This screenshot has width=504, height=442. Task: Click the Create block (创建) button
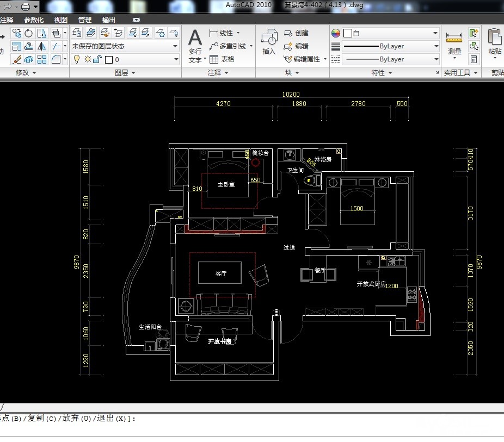click(x=297, y=33)
